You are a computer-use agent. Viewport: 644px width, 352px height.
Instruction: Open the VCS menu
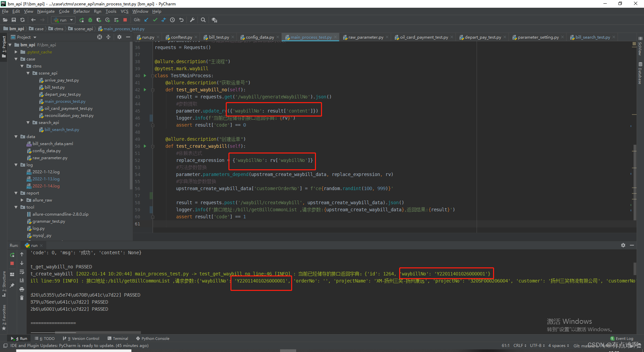tap(124, 11)
